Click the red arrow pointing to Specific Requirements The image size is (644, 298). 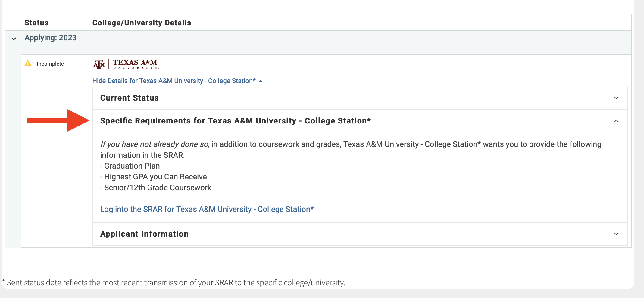[58, 120]
